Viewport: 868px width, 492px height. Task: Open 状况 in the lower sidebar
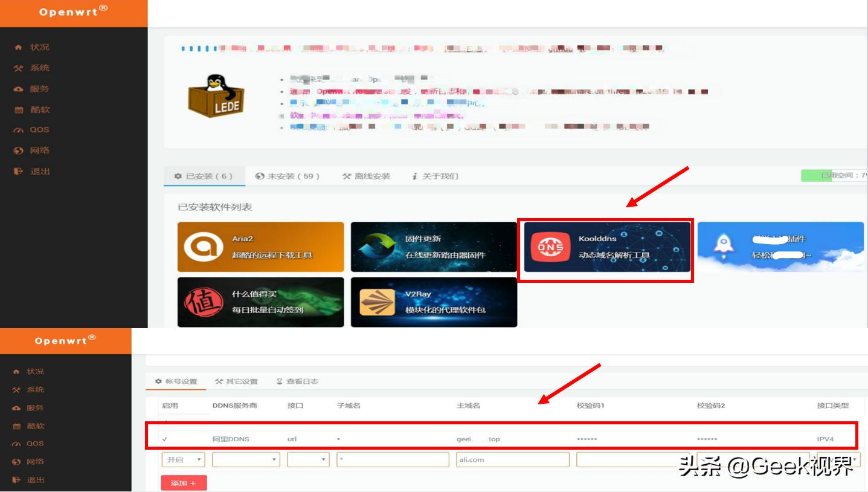pos(35,372)
